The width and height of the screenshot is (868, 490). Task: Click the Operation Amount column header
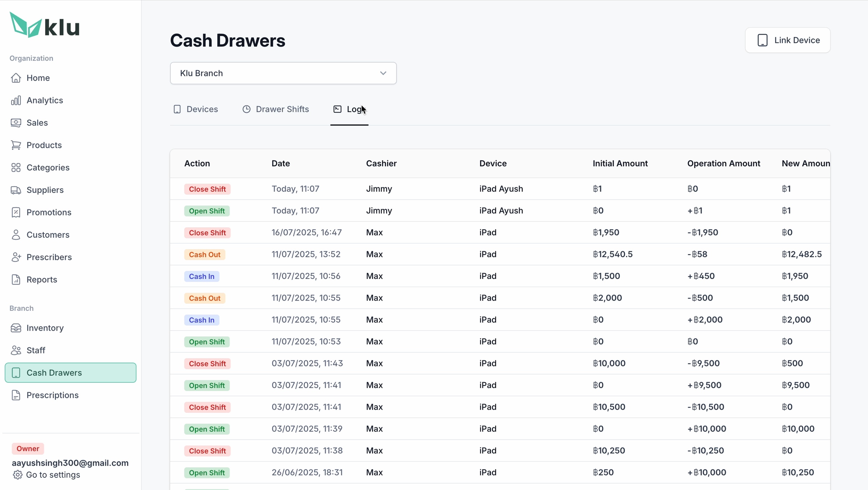724,163
